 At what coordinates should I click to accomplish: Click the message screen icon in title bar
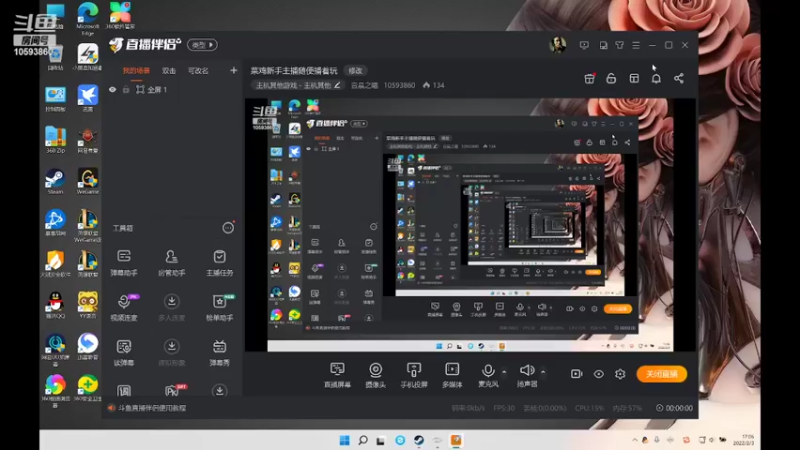point(584,45)
